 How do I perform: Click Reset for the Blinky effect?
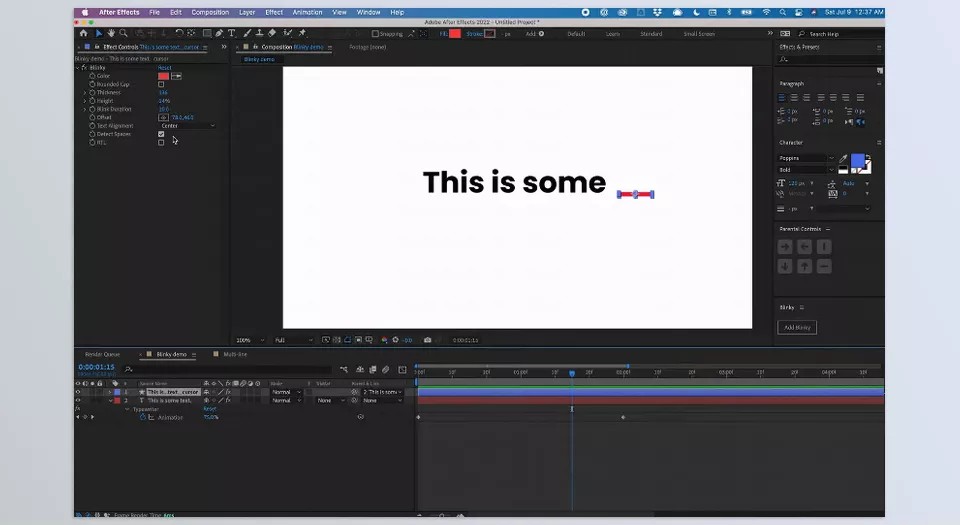tap(165, 67)
